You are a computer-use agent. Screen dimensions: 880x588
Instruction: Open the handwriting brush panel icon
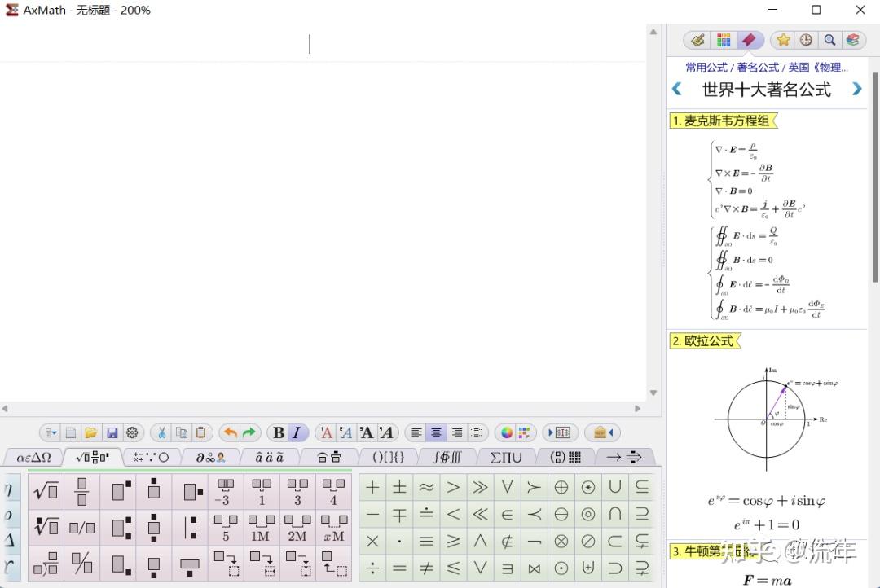[x=697, y=40]
